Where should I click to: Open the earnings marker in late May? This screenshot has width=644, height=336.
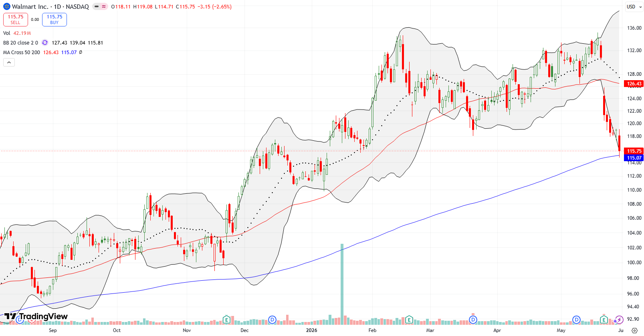tap(604, 320)
